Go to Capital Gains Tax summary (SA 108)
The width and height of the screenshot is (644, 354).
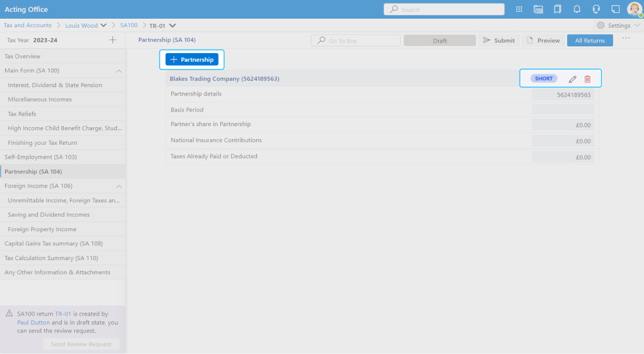coord(54,244)
